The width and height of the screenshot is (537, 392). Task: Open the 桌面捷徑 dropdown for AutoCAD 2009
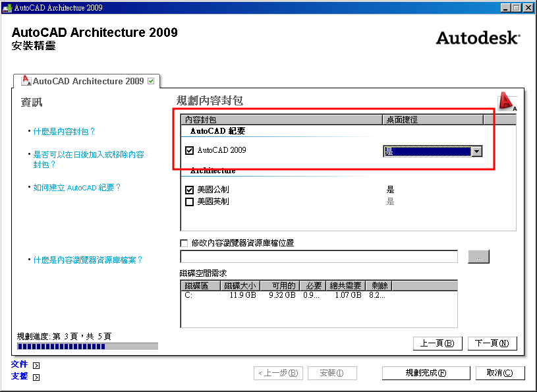click(477, 151)
